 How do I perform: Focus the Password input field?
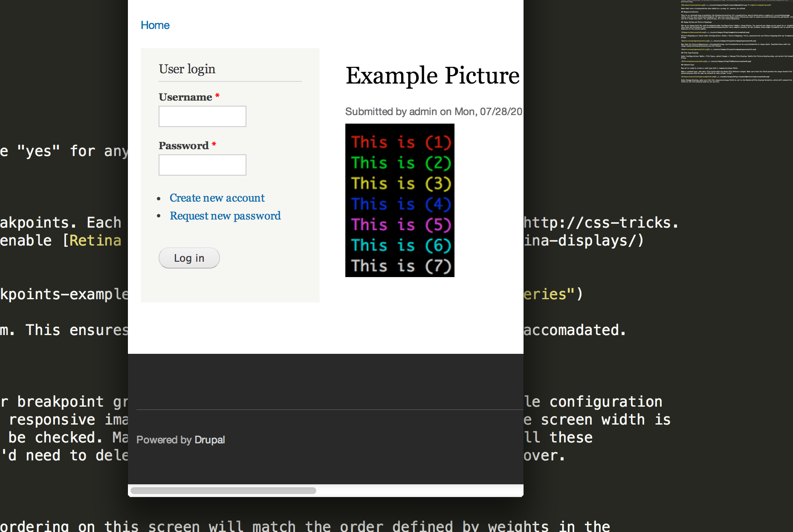click(x=203, y=165)
